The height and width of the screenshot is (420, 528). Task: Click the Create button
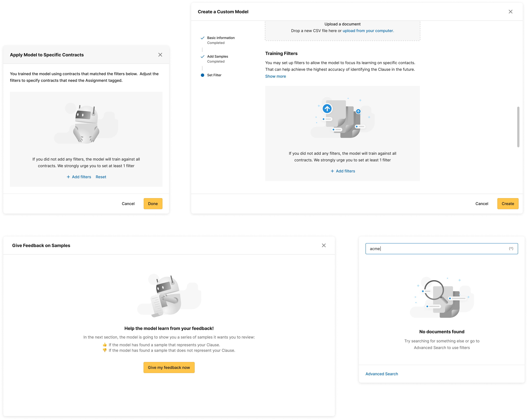[508, 204]
